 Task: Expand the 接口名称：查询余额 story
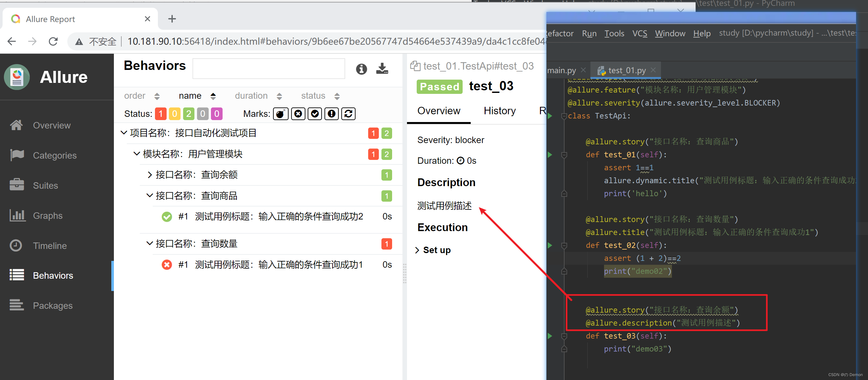(150, 175)
